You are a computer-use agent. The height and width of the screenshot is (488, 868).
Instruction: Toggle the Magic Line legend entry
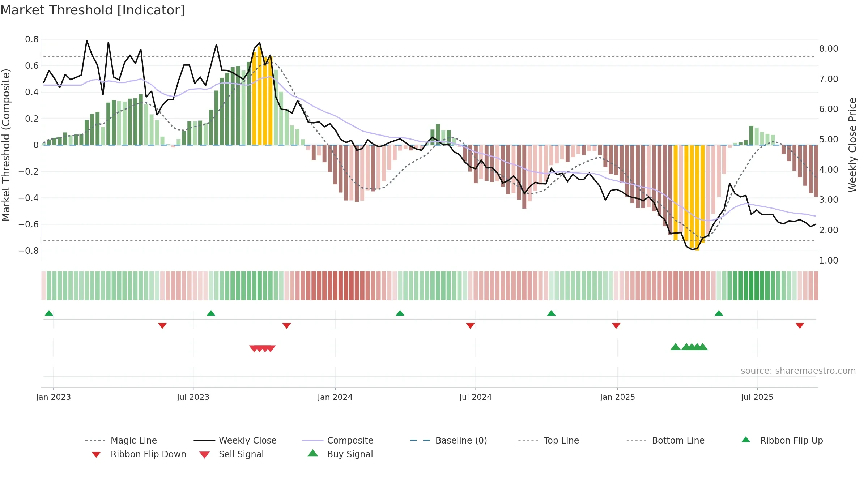121,440
